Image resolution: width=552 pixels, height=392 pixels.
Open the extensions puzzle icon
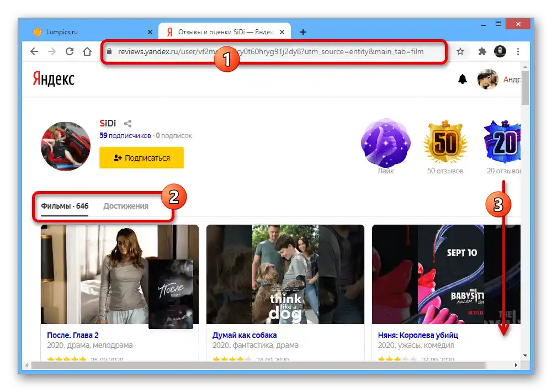(482, 51)
